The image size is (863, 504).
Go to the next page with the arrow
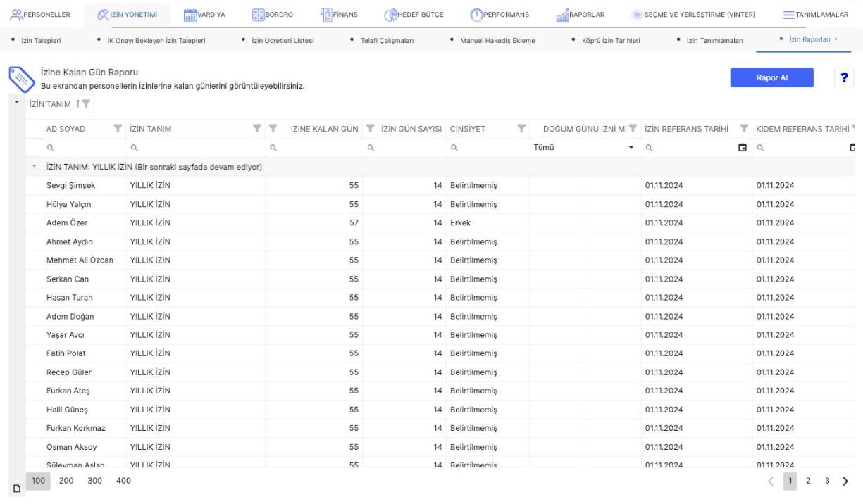(845, 481)
